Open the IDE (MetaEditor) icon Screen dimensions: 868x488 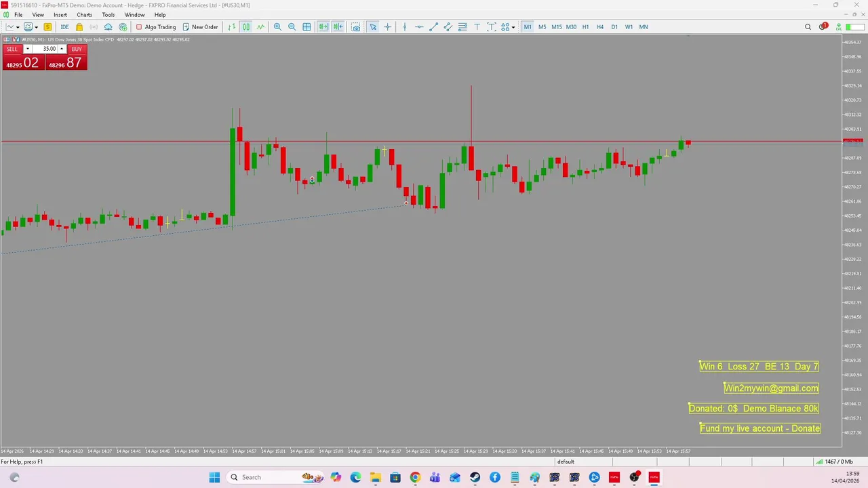[64, 27]
